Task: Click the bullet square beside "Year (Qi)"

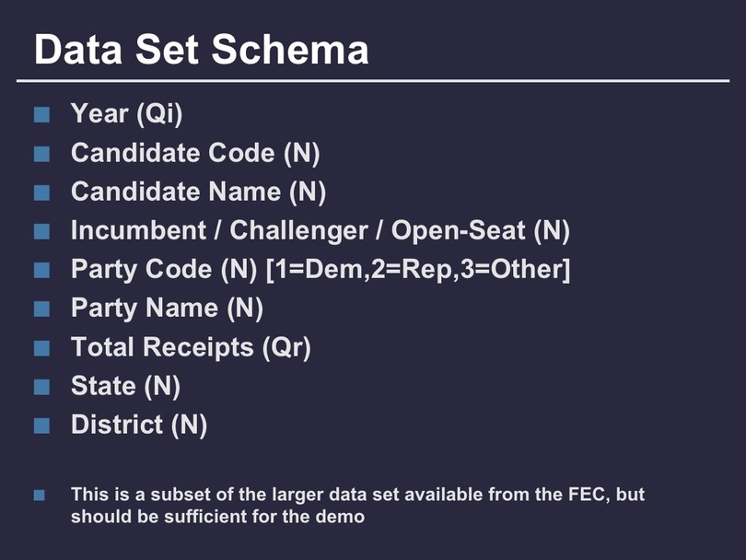Action: (41, 115)
